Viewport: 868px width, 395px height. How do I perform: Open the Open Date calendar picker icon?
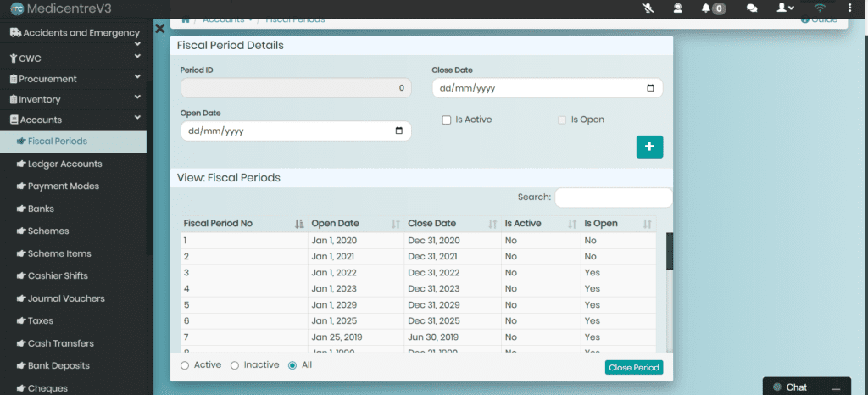[399, 131]
